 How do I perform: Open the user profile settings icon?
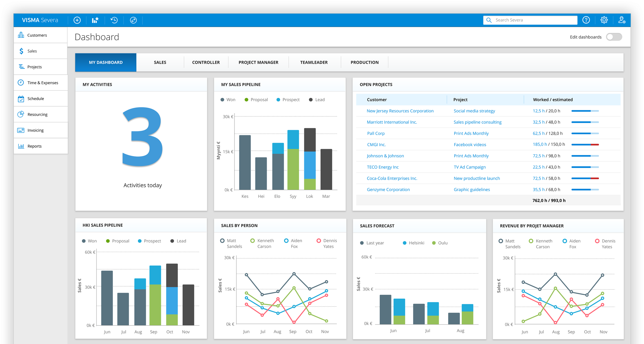click(x=622, y=20)
